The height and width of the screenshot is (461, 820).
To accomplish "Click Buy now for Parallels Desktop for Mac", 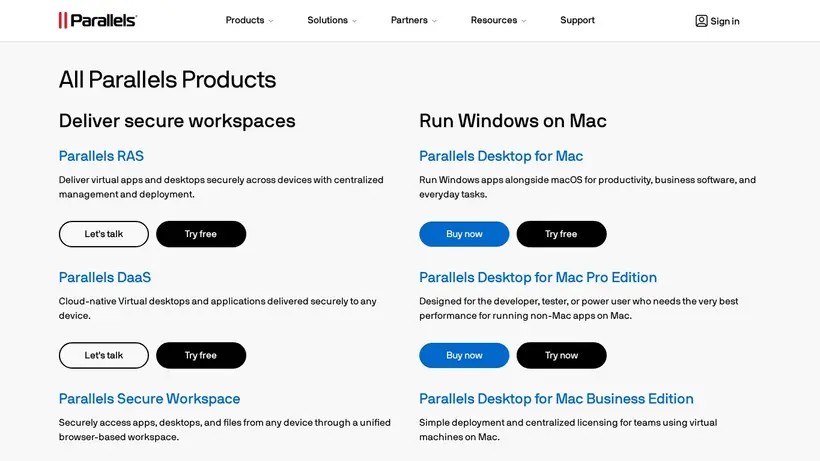I will click(464, 234).
